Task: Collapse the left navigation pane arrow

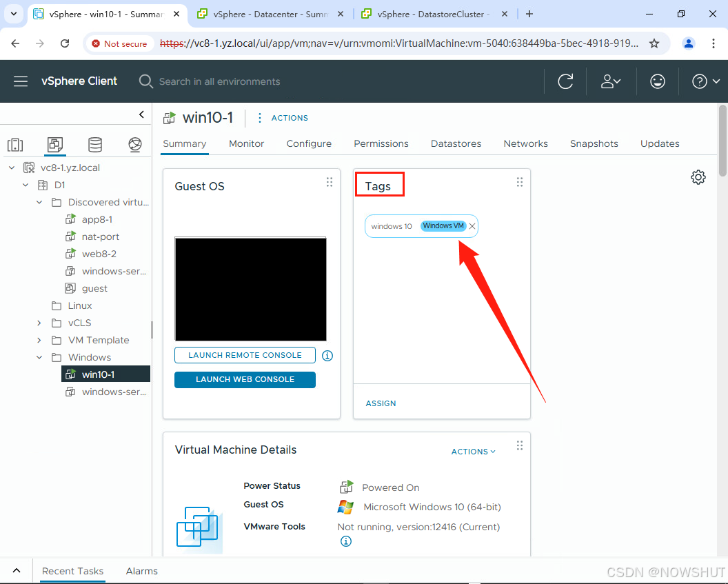Action: [x=141, y=114]
